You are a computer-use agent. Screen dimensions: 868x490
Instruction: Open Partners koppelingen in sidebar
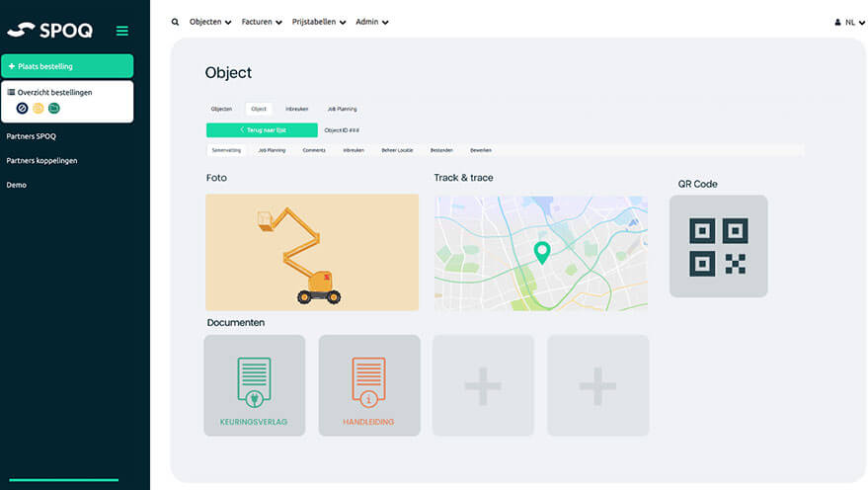pos(41,160)
